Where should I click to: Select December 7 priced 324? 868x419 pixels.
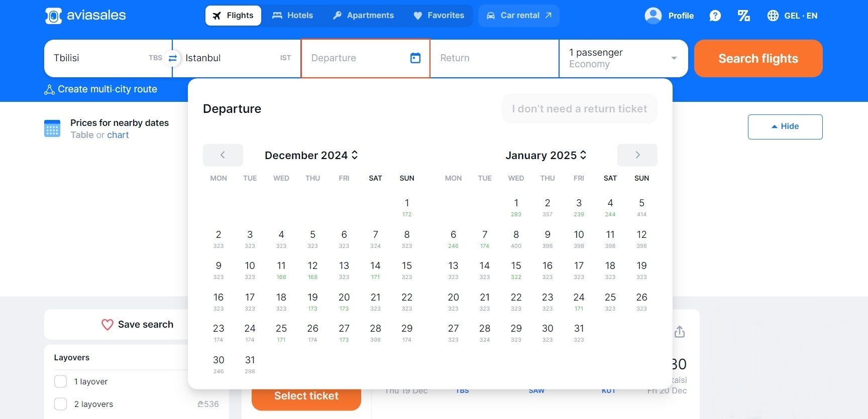[x=375, y=239]
